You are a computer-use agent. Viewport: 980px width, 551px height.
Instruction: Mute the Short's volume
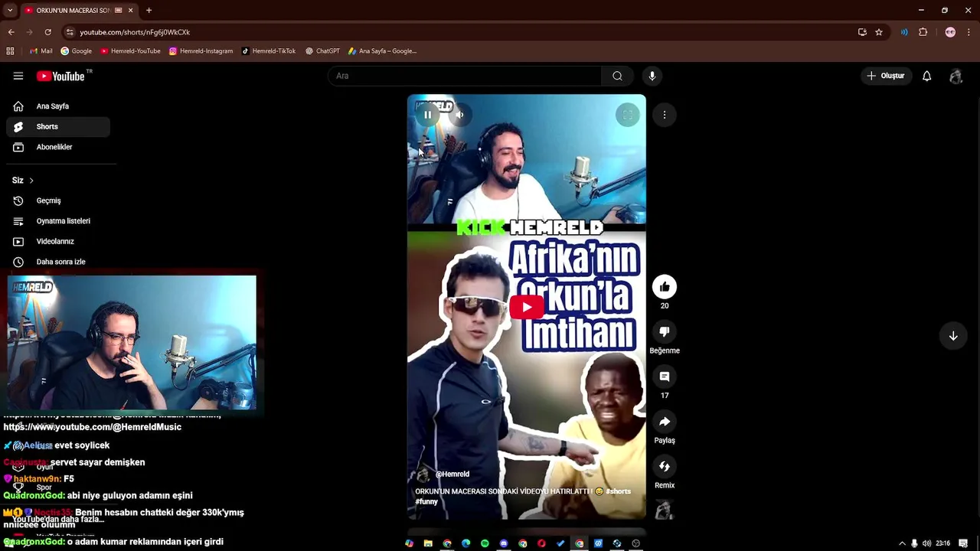(x=459, y=115)
